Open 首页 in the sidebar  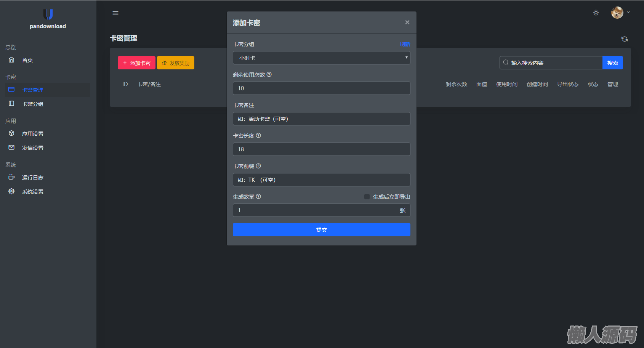27,60
